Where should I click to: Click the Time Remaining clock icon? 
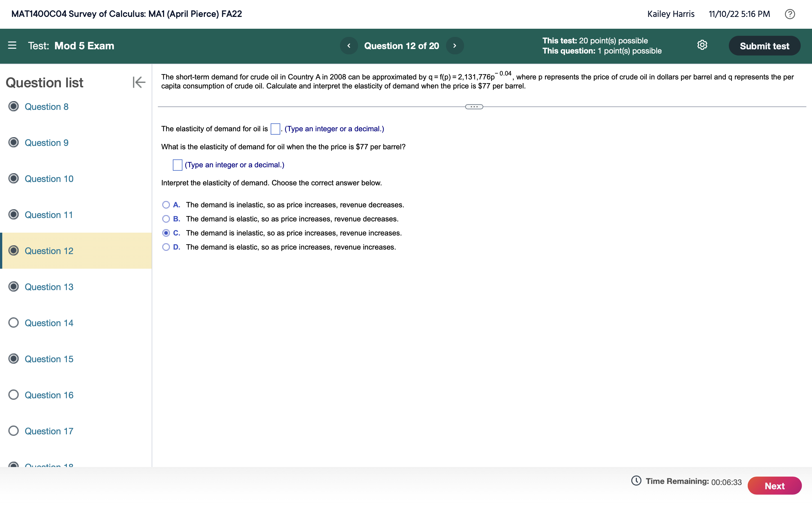click(x=637, y=481)
